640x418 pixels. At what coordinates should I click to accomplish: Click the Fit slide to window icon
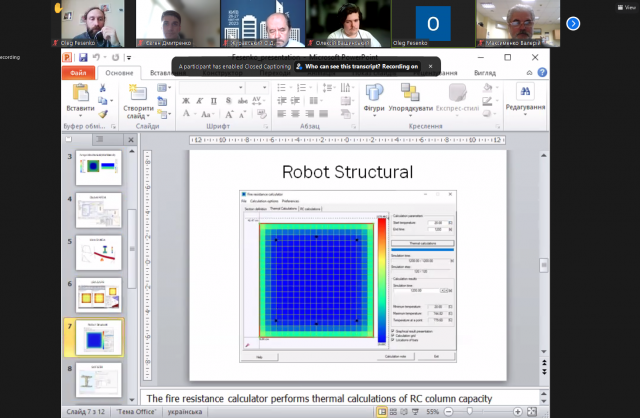point(532,411)
